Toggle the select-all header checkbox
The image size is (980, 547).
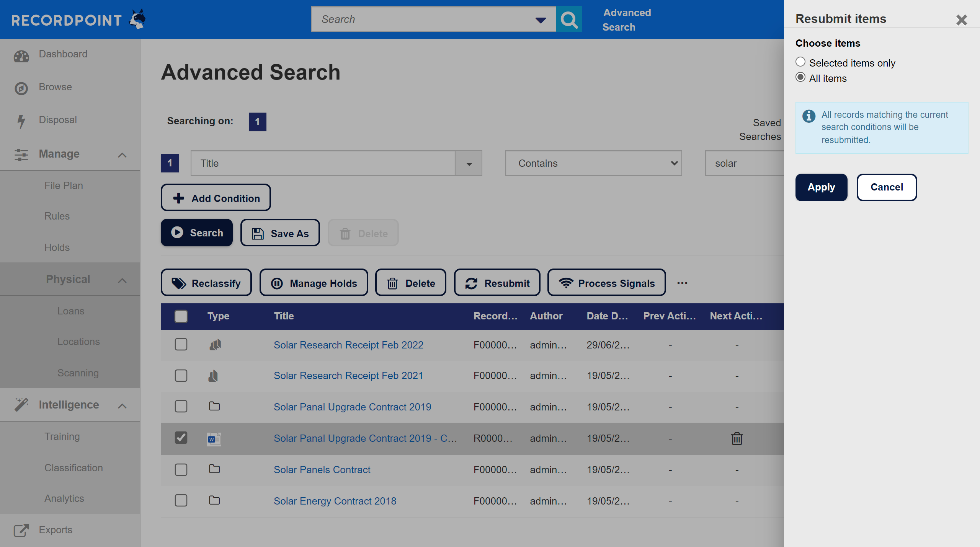point(181,316)
